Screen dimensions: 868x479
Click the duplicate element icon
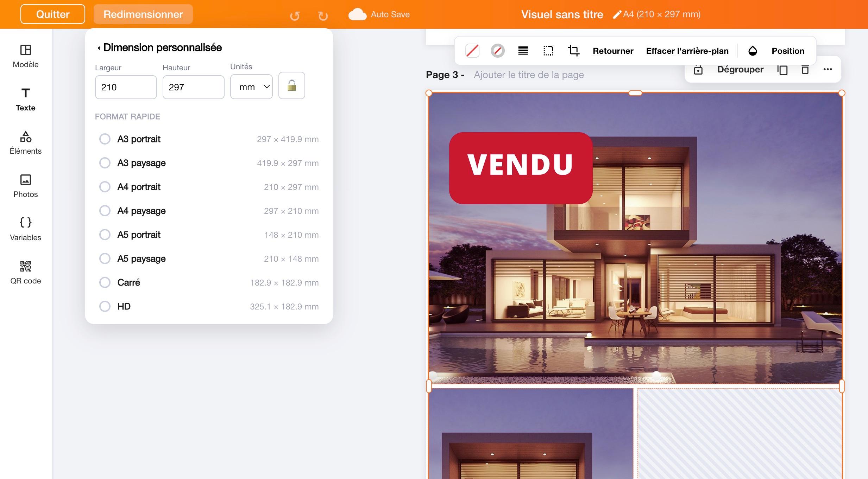[x=782, y=70]
